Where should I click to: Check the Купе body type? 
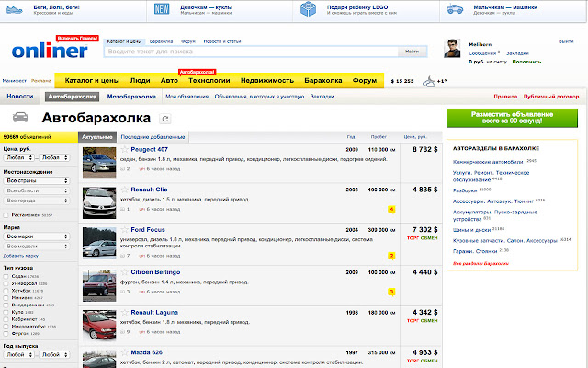[6, 312]
